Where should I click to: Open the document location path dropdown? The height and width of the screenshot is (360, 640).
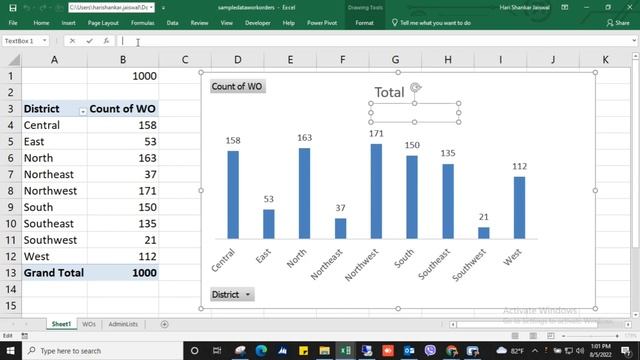(151, 7)
